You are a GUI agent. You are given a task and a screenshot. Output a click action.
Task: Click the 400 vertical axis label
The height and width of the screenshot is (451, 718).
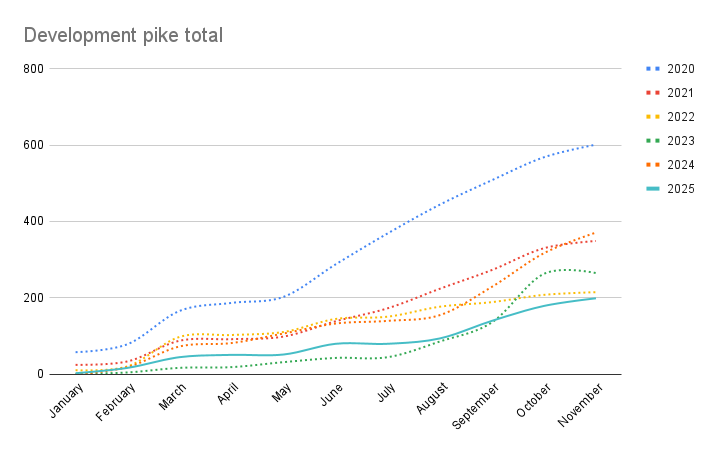click(34, 222)
